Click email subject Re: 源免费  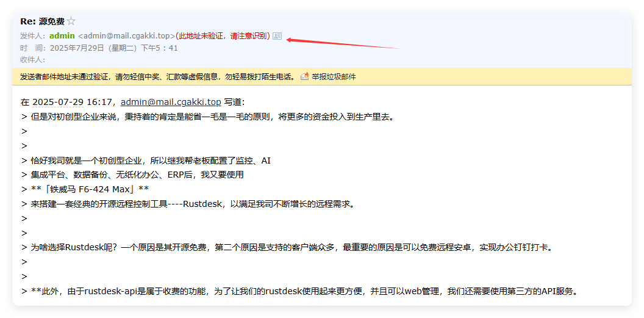point(42,21)
